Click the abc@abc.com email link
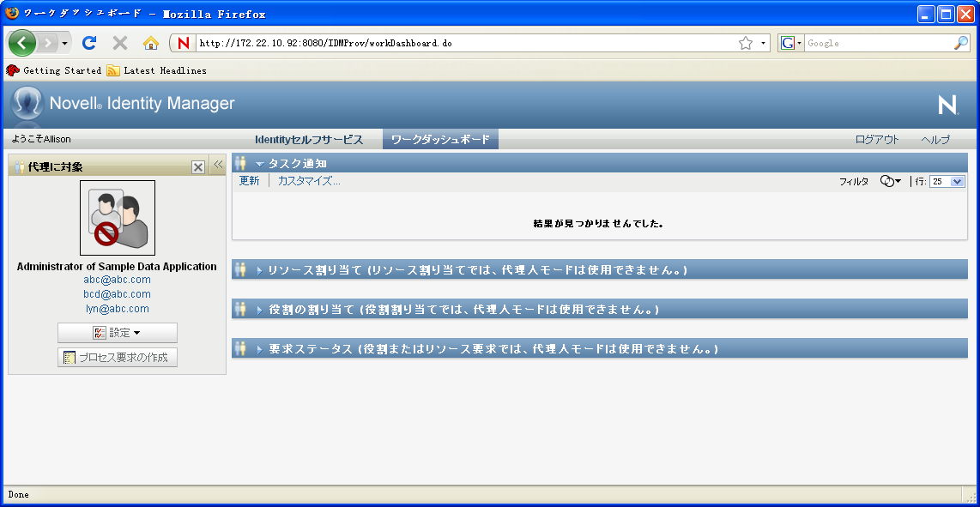Image resolution: width=980 pixels, height=507 pixels. (x=117, y=280)
